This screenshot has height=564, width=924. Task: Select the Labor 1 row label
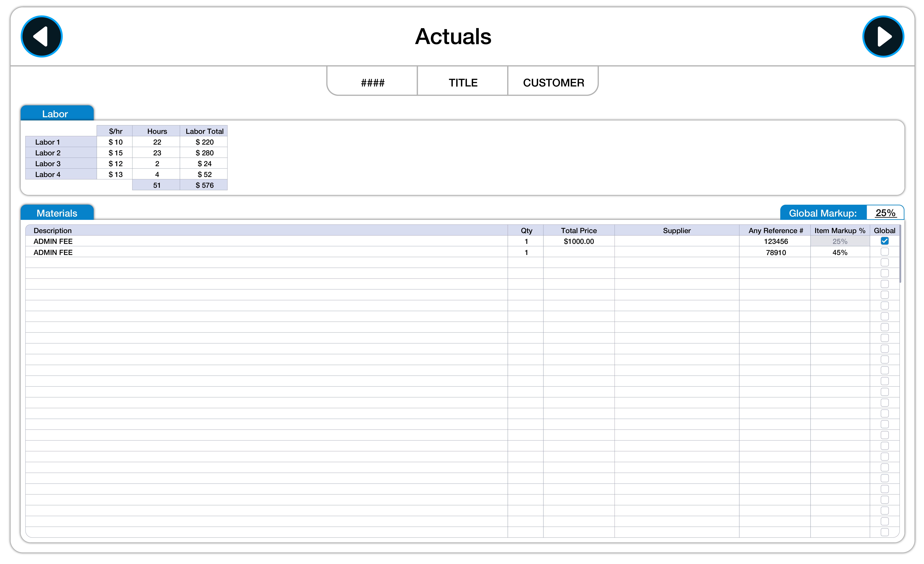coord(61,142)
